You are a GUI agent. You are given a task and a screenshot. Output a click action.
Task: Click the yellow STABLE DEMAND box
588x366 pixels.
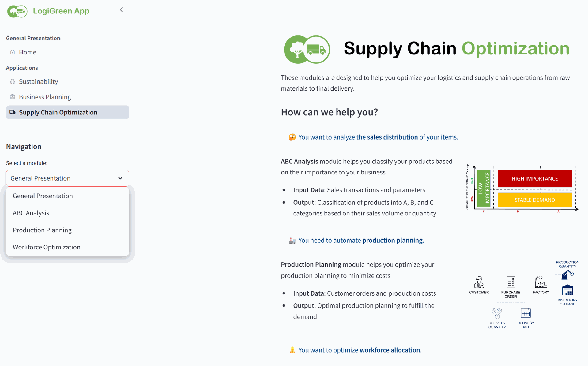click(535, 200)
